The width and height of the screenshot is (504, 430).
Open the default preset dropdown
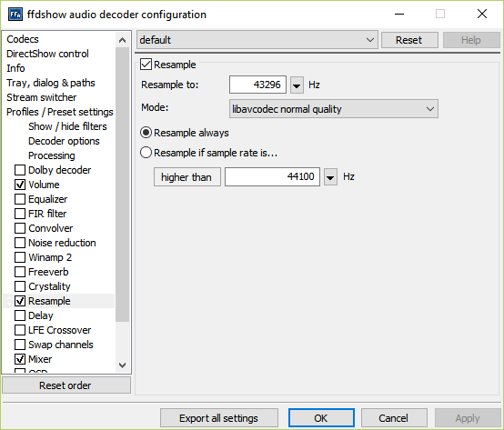257,40
